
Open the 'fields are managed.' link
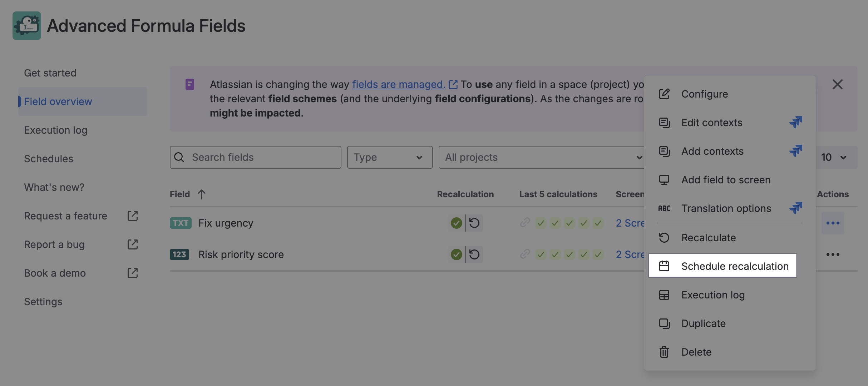[x=399, y=84]
